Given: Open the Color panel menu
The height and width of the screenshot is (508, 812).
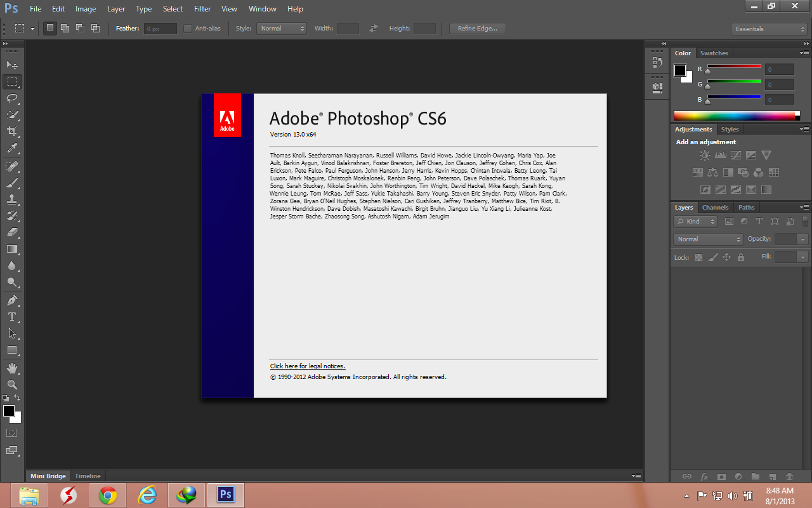Looking at the screenshot, I should click(x=804, y=53).
